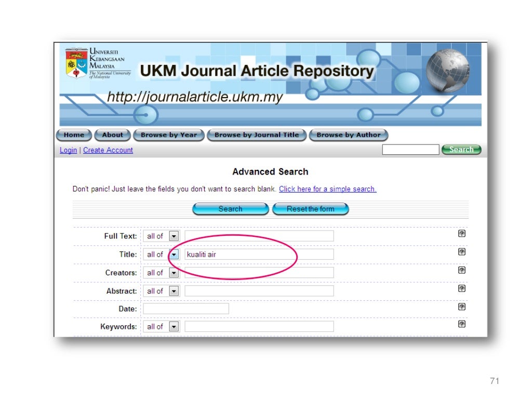Image resolution: width=532 pixels, height=399 pixels.
Task: Open help icon for Creators field
Action: (461, 270)
